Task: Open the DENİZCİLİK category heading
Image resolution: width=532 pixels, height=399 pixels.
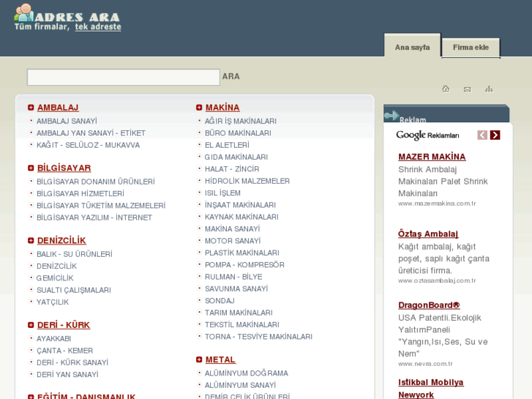Action: (x=61, y=240)
